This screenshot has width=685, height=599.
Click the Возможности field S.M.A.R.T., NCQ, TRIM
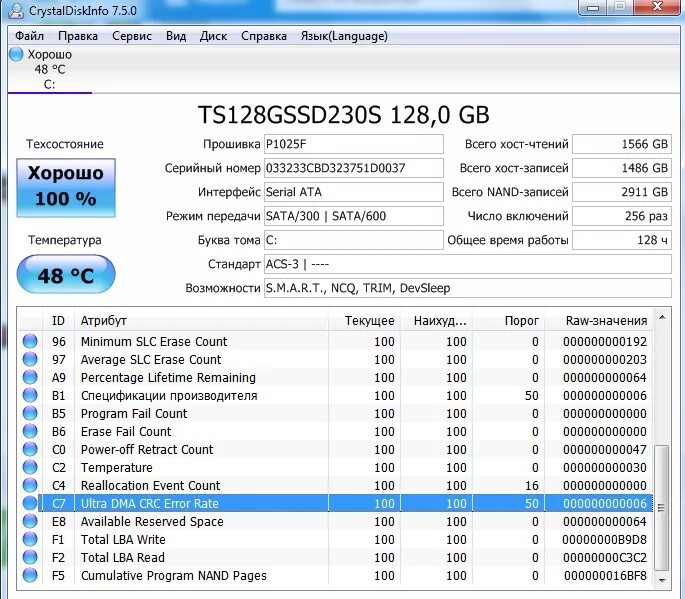467,288
